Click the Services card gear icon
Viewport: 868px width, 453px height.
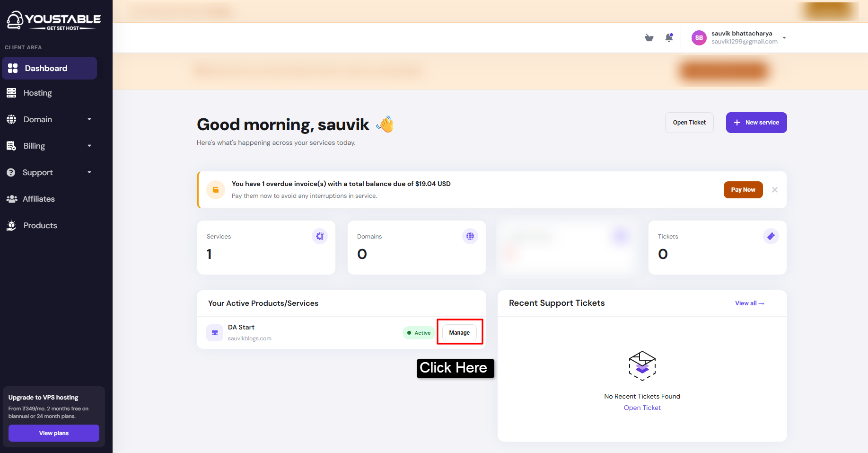pyautogui.click(x=320, y=236)
